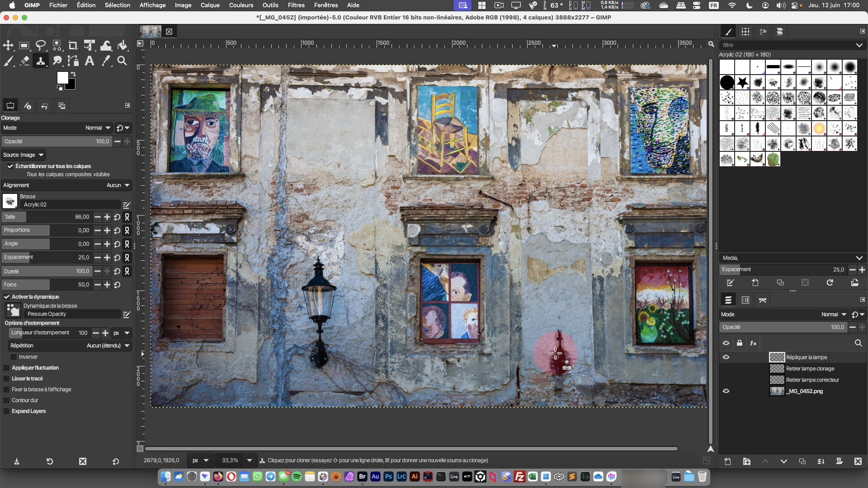
Task: Switch to the Undo History tab
Action: click(45, 106)
